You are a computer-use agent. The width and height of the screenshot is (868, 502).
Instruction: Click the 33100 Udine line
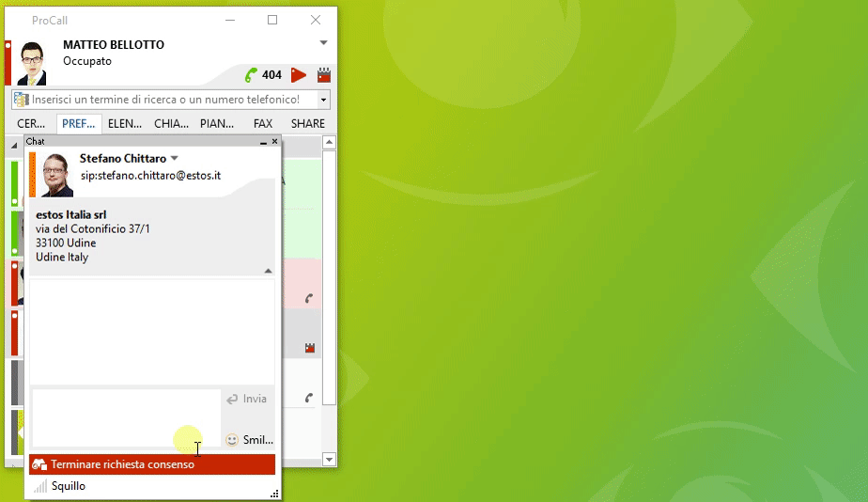click(x=66, y=243)
